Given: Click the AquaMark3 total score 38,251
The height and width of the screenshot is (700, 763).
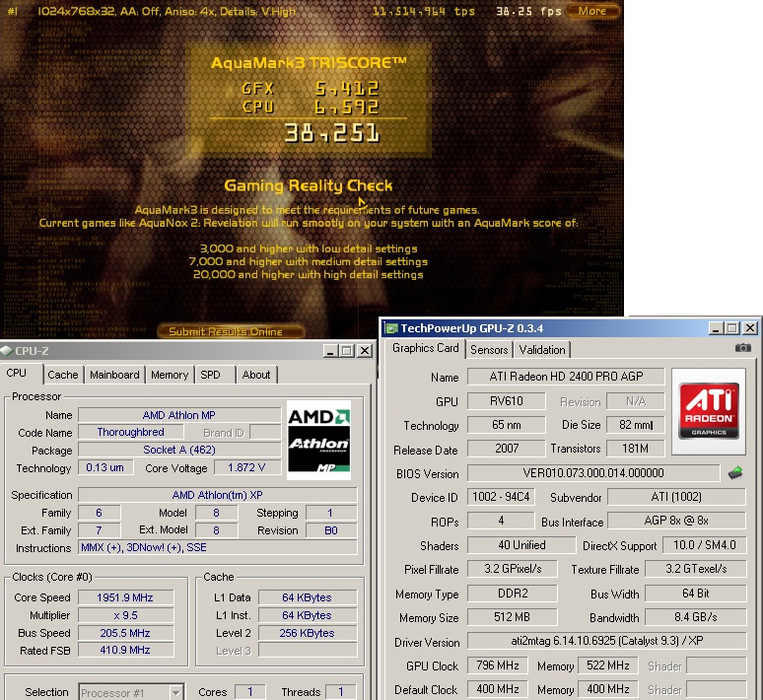Looking at the screenshot, I should [x=332, y=133].
